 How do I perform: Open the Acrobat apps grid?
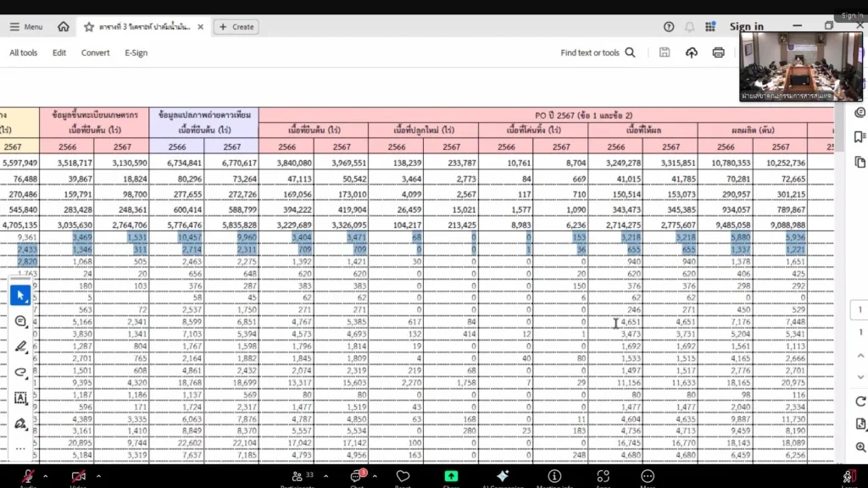tap(710, 26)
